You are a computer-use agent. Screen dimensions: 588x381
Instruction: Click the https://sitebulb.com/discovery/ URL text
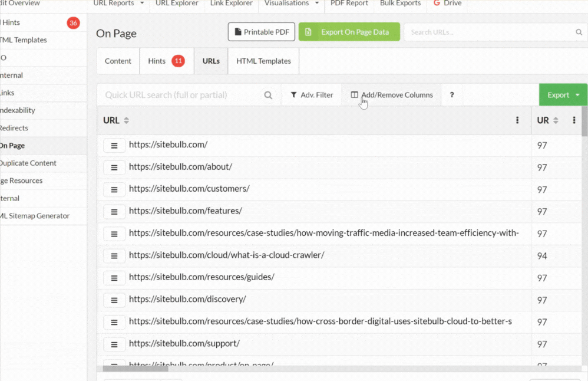tap(187, 299)
